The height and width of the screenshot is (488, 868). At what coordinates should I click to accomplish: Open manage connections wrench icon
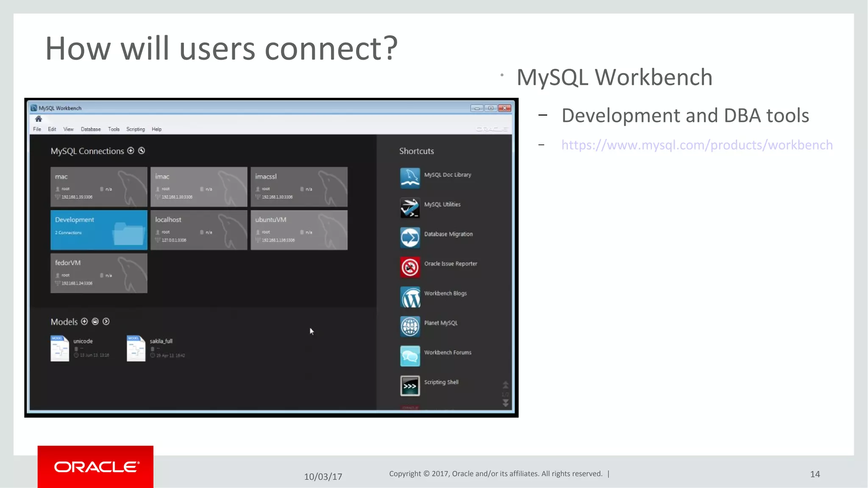[x=142, y=150]
